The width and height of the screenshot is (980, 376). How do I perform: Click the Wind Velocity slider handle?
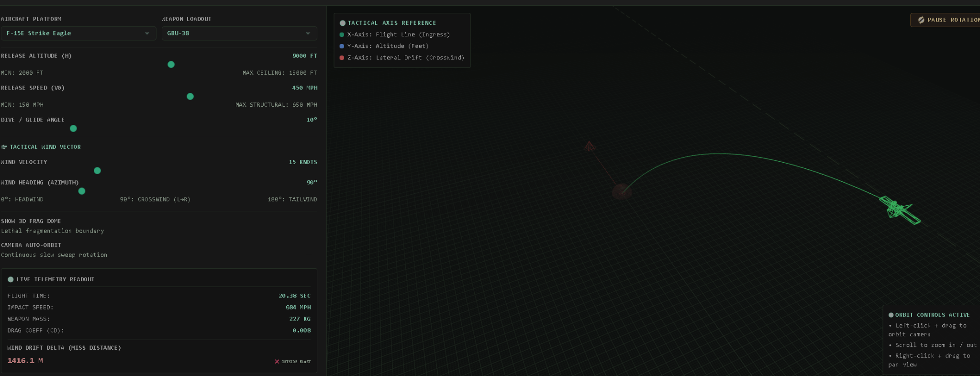(x=97, y=171)
